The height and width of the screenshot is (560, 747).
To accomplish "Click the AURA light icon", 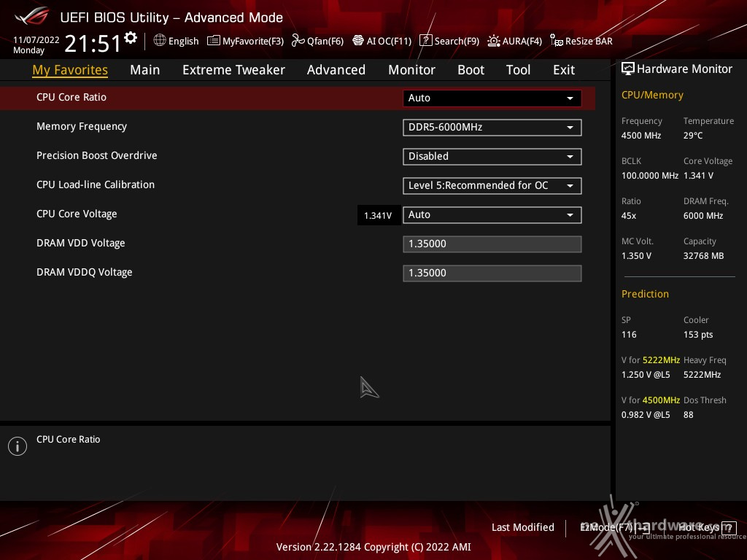I will [494, 41].
